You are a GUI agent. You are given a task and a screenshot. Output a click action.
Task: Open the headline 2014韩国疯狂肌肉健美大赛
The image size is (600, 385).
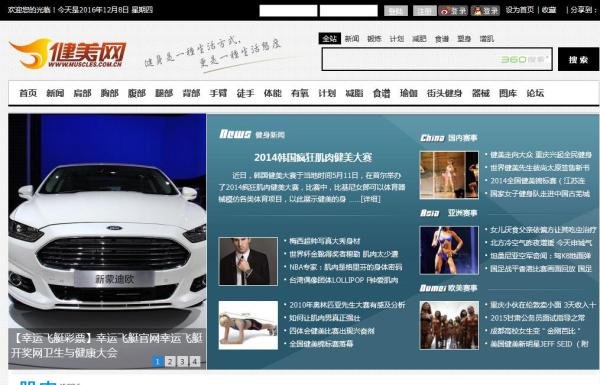(313, 158)
